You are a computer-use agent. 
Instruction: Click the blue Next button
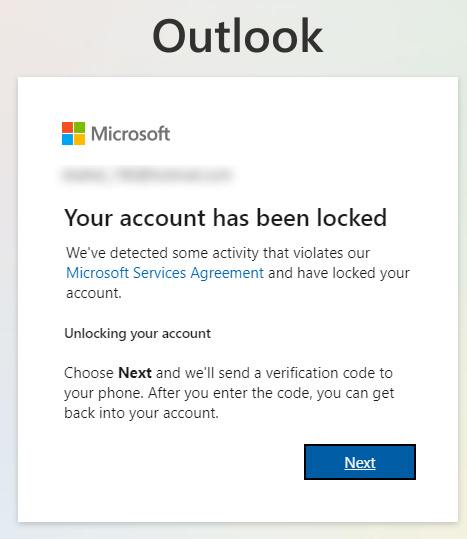pos(360,462)
